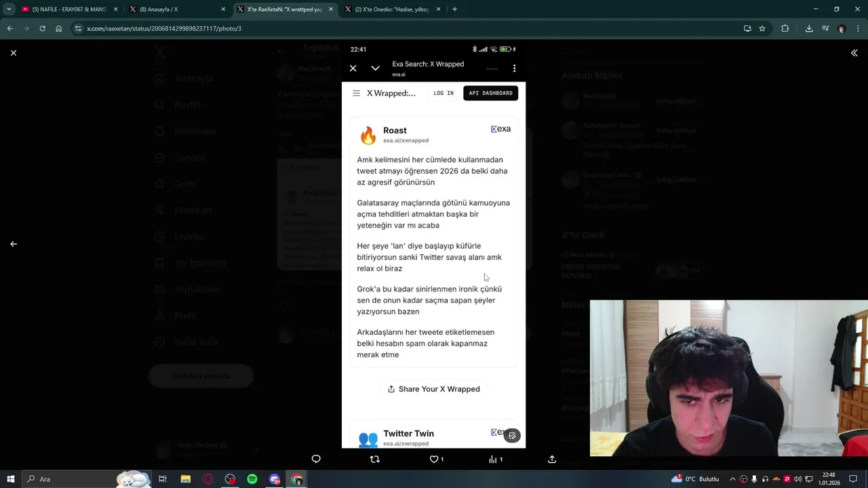Click API DASHBOARD in the screenshot

pyautogui.click(x=491, y=94)
